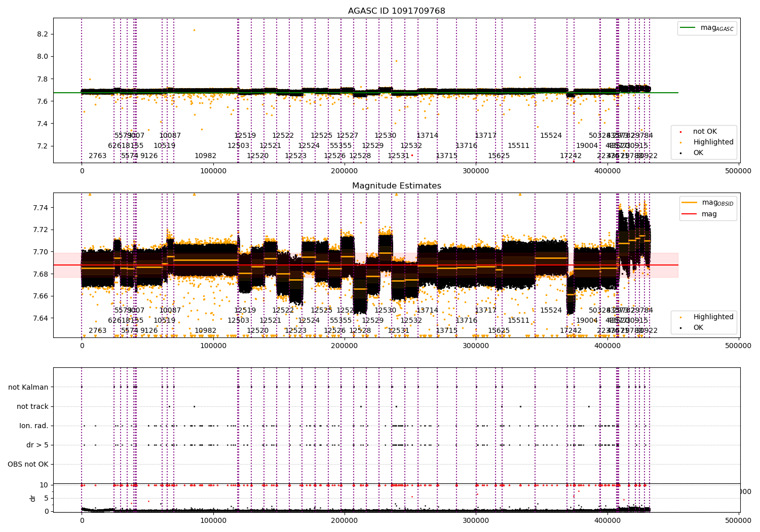Click obsid label 15511 in middle plot
This screenshot has height=532, width=760.
(x=519, y=321)
